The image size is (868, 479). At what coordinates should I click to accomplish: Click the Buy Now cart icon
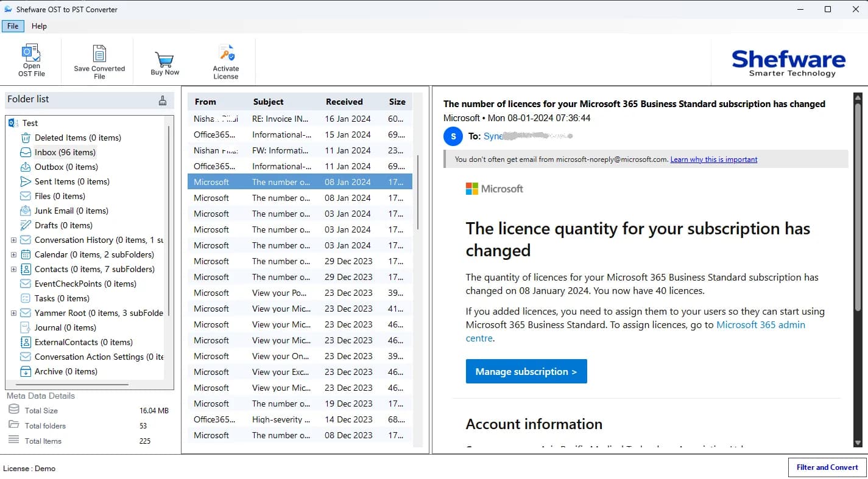165,59
